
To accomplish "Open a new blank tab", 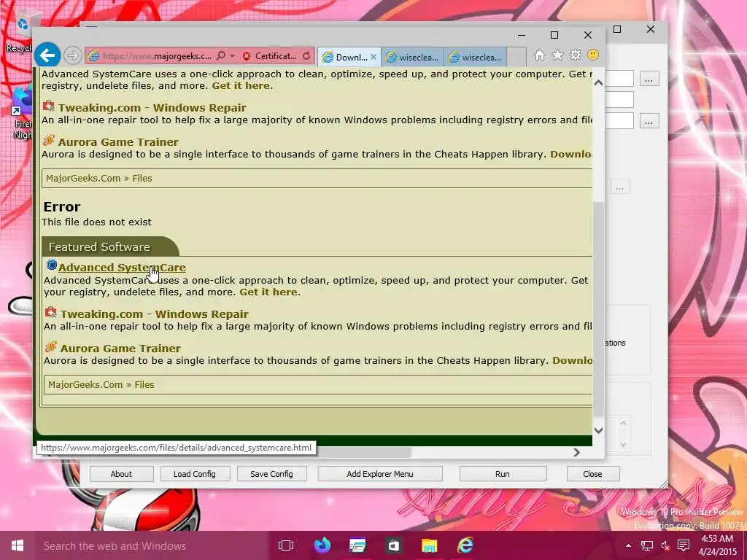I will pos(517,57).
